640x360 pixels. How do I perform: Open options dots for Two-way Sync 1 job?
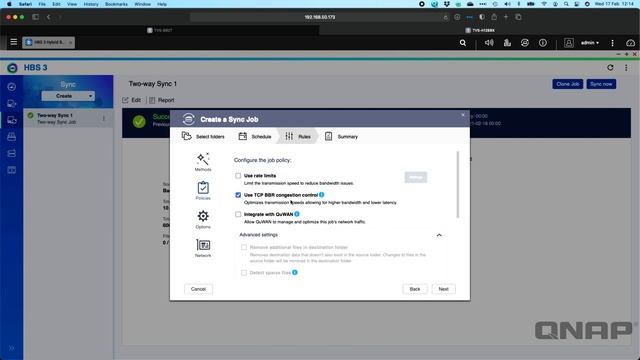coord(104,118)
